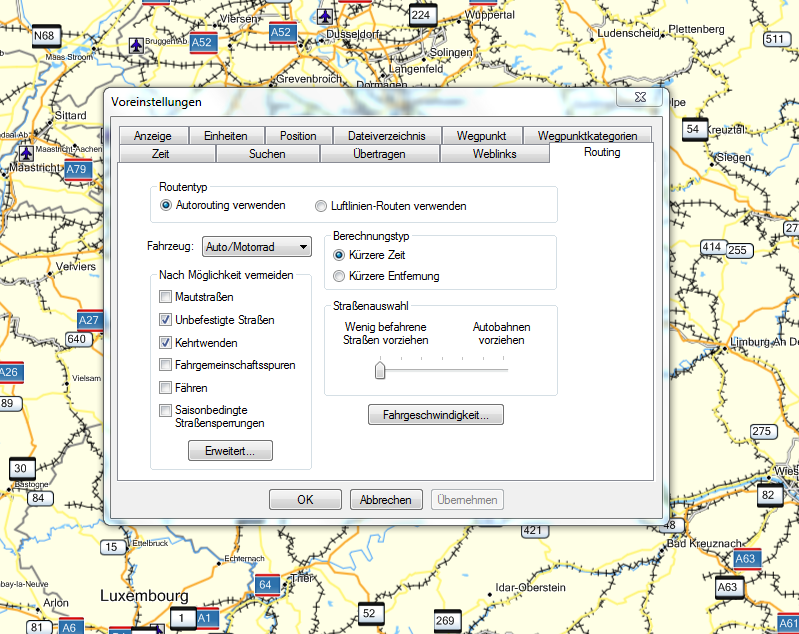The height and width of the screenshot is (634, 799).
Task: Click the Straßenauswahl slider handle
Action: click(x=380, y=371)
